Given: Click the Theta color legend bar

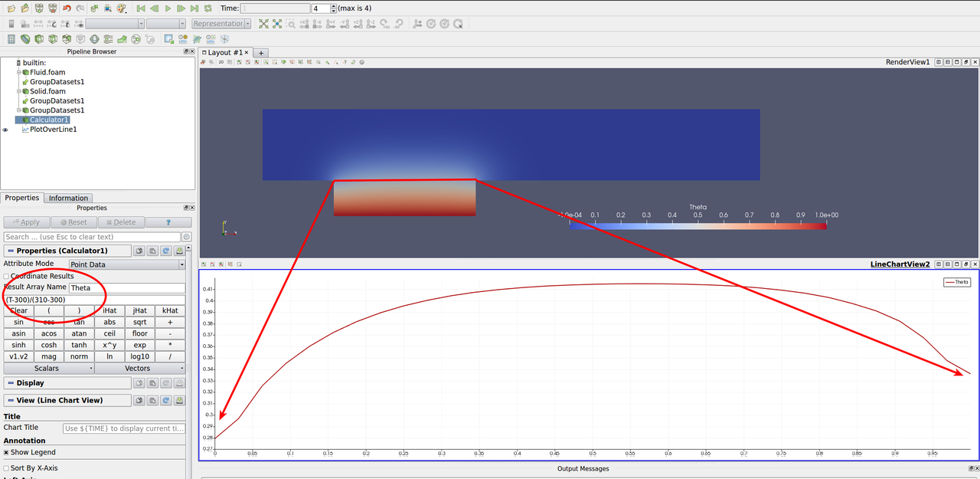Looking at the screenshot, I should (697, 225).
